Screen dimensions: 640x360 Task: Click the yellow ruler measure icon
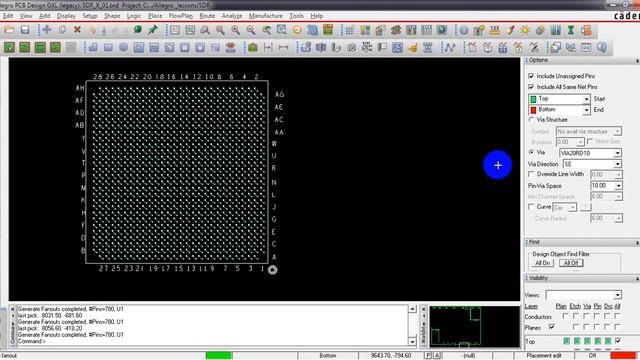pyautogui.click(x=494, y=30)
